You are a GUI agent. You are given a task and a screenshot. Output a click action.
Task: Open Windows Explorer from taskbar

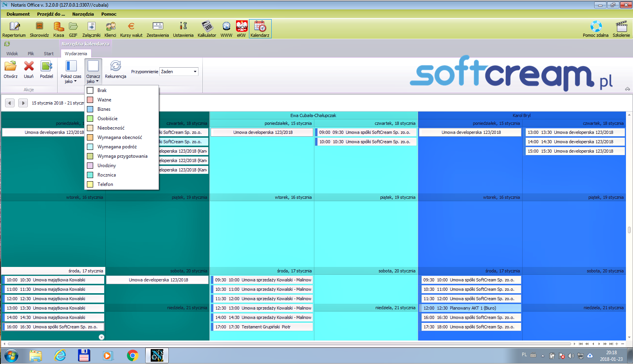point(36,356)
